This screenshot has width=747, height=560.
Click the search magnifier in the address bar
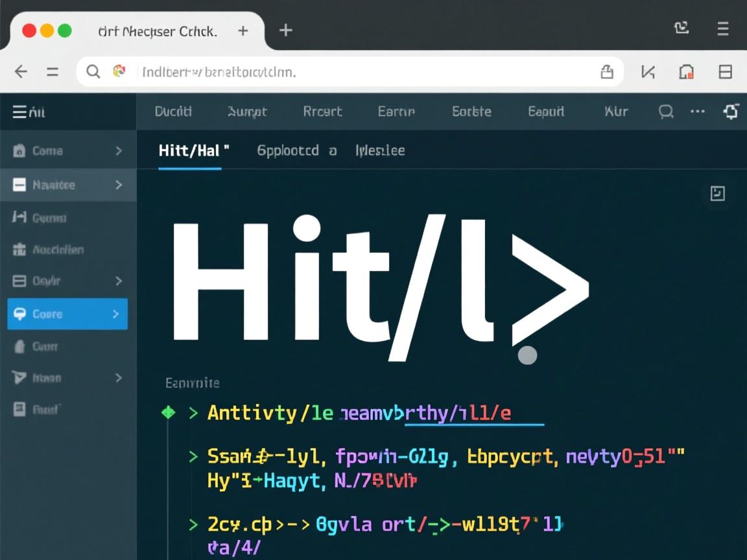pyautogui.click(x=93, y=72)
